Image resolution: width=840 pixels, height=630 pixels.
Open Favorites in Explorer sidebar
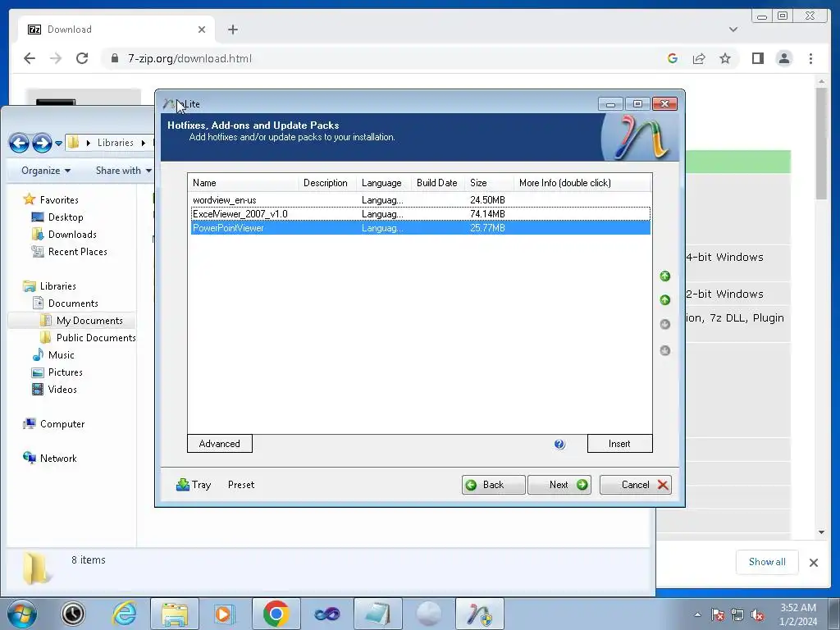pos(59,200)
